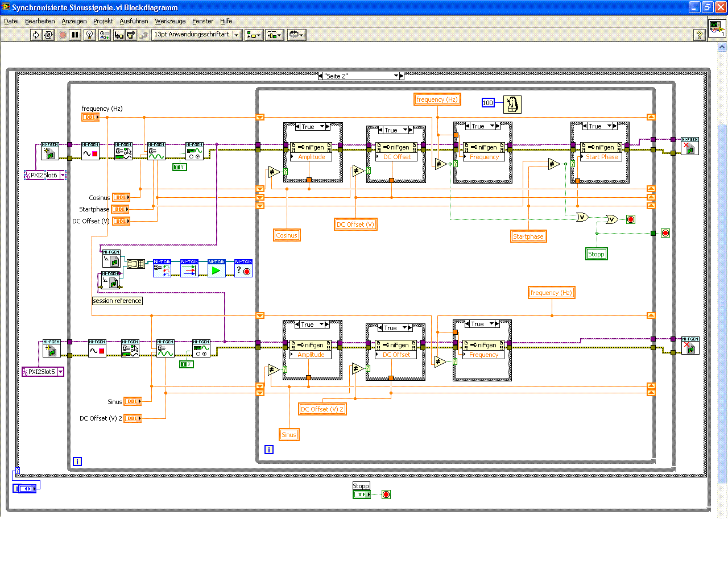Click the Run arrow toolbar icon

36,35
